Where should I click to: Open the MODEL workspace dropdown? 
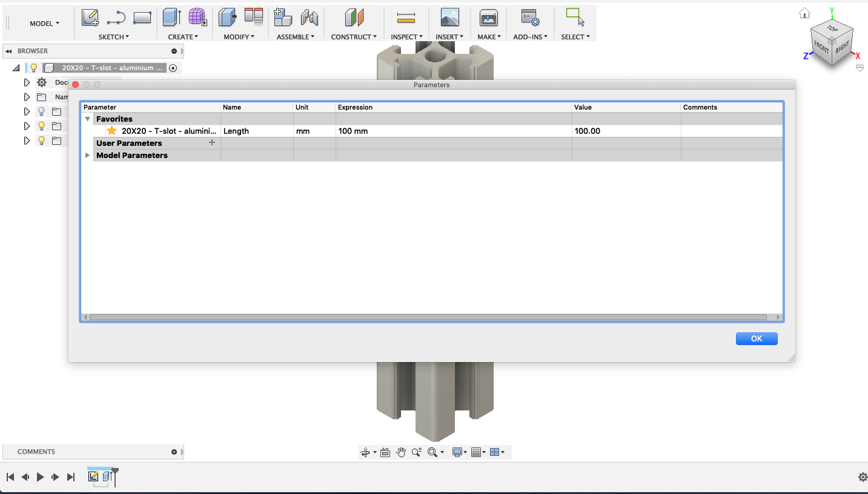pos(44,24)
